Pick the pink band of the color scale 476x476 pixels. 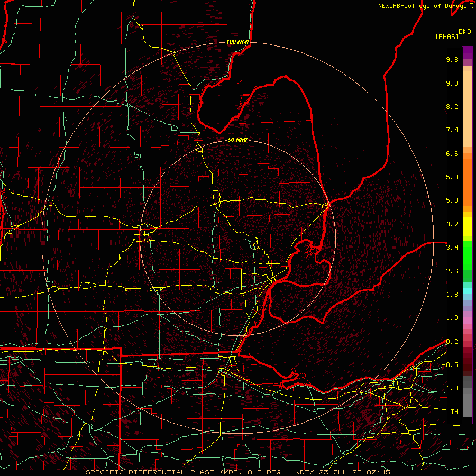click(467, 321)
